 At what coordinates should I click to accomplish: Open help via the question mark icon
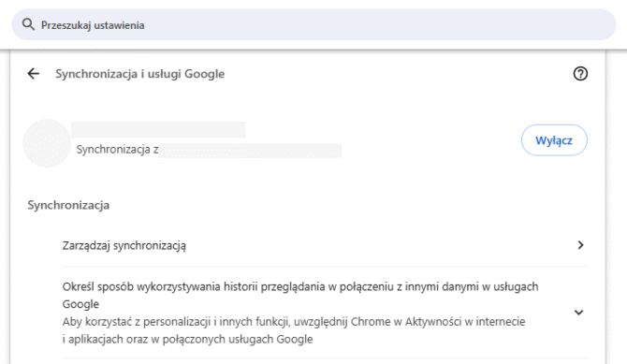(x=580, y=74)
